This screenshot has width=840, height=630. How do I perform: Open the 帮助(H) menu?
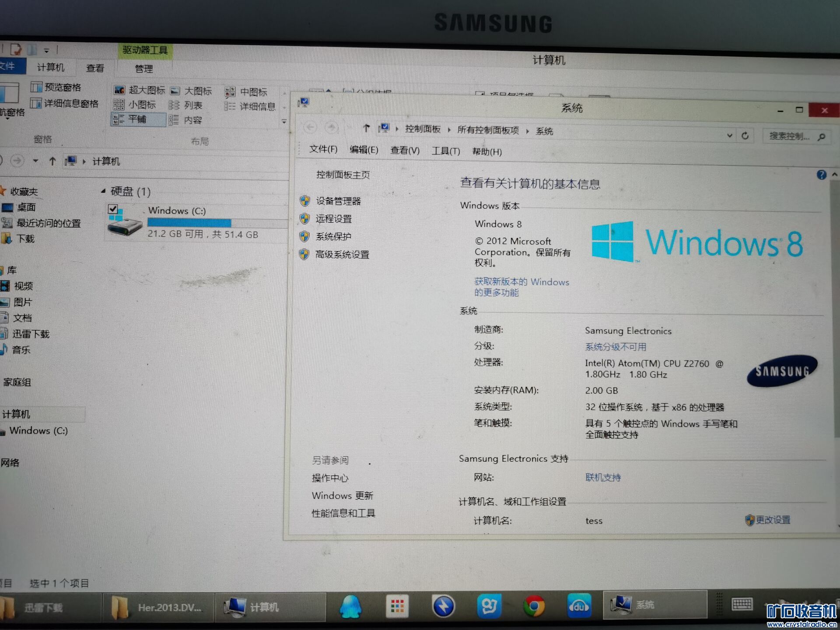click(487, 152)
